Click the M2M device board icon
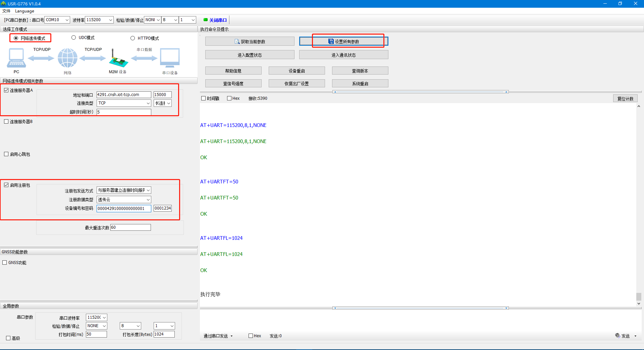 (118, 60)
